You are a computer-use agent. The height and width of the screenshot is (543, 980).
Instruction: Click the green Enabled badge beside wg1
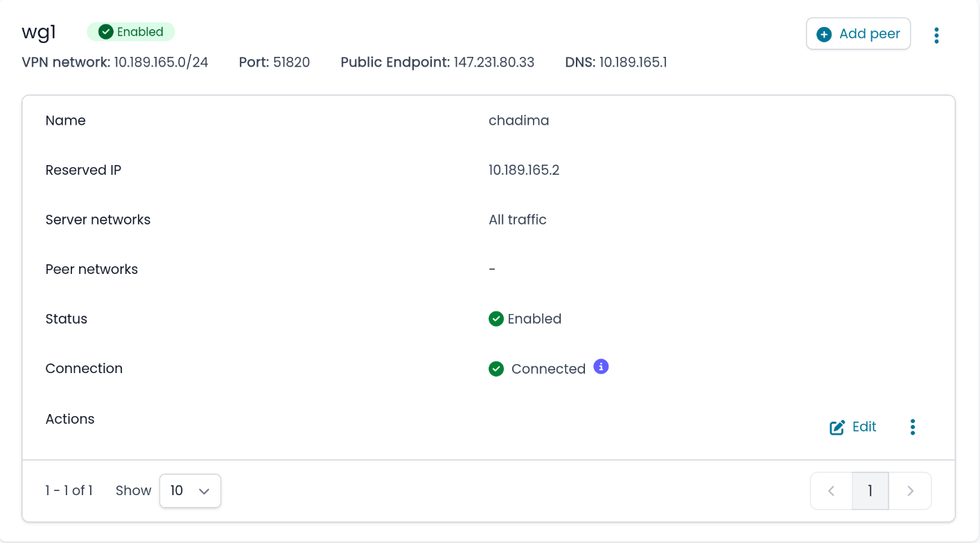(x=131, y=32)
